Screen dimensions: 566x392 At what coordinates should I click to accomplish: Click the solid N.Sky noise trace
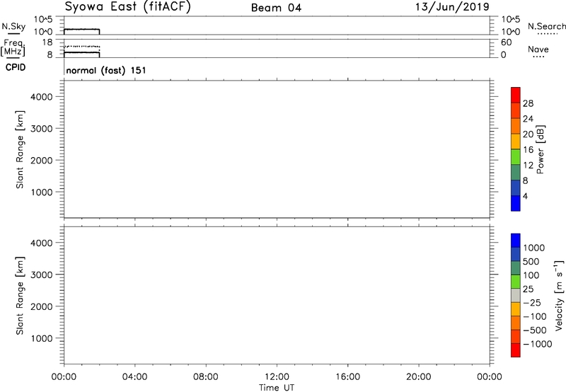81,29
